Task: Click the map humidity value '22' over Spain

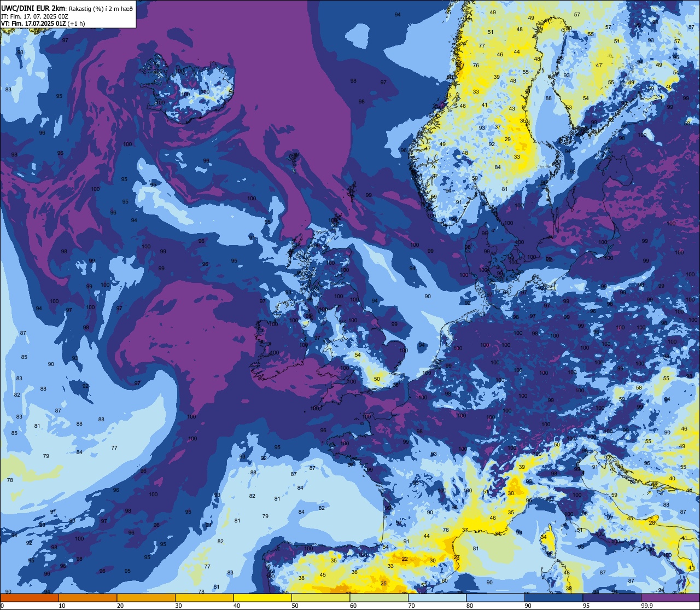Action: 405,559
